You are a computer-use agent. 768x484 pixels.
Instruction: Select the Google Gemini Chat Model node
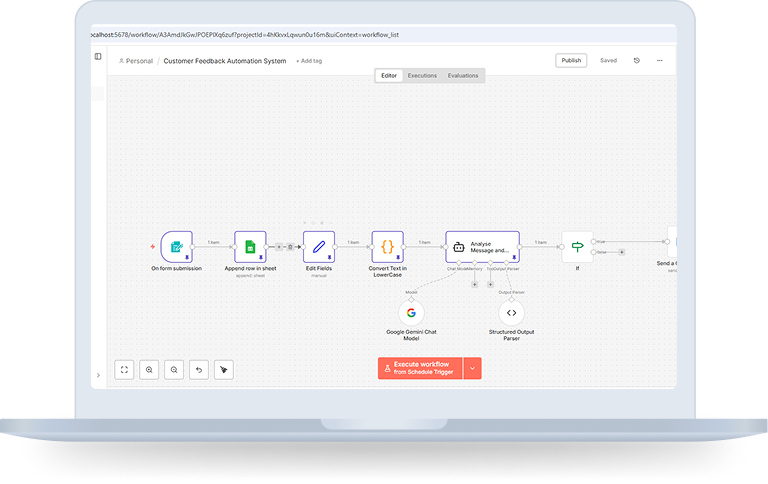coord(411,313)
